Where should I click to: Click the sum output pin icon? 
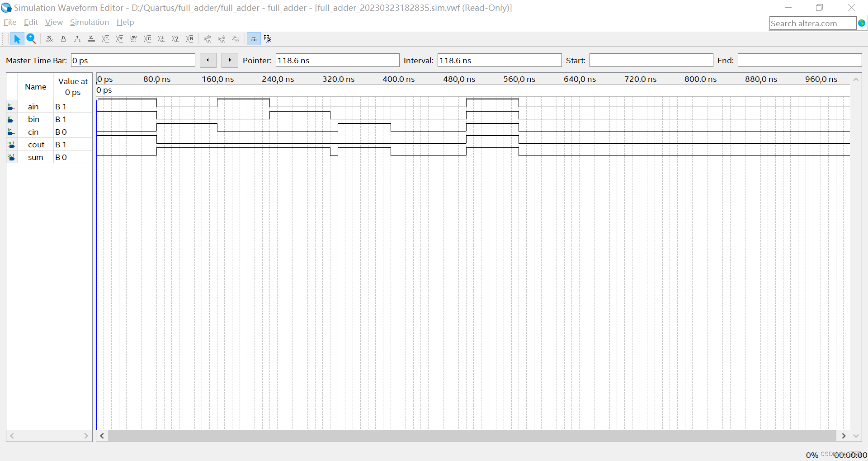[x=11, y=157]
